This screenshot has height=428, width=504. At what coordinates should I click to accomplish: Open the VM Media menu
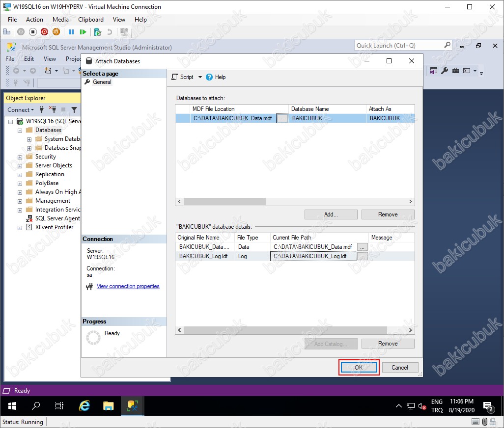[60, 20]
